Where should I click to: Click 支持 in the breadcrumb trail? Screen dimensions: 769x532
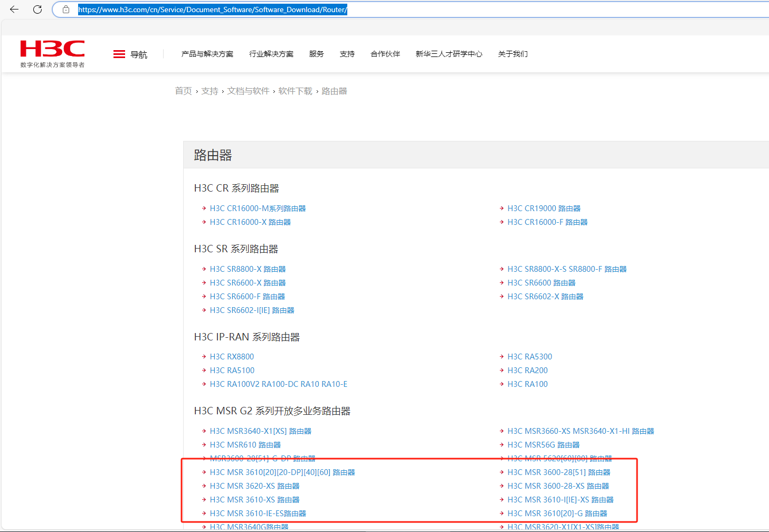coord(210,91)
